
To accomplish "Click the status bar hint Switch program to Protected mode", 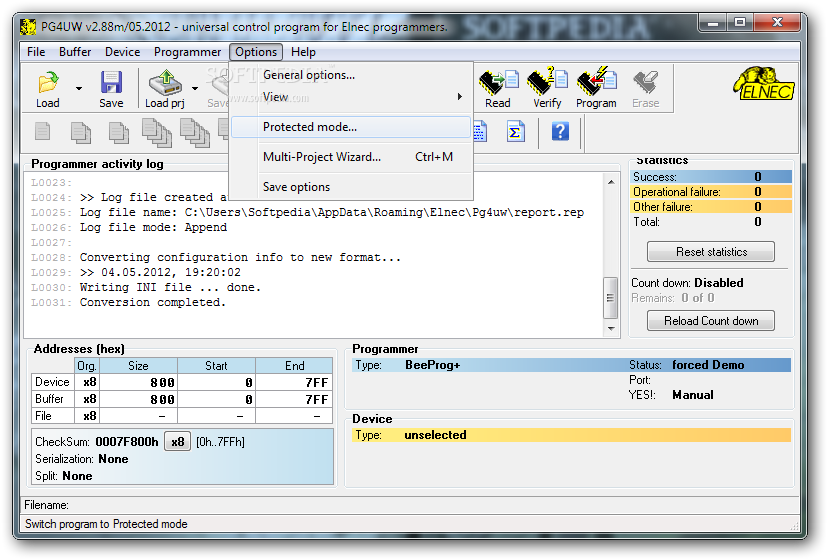I will coord(106,524).
